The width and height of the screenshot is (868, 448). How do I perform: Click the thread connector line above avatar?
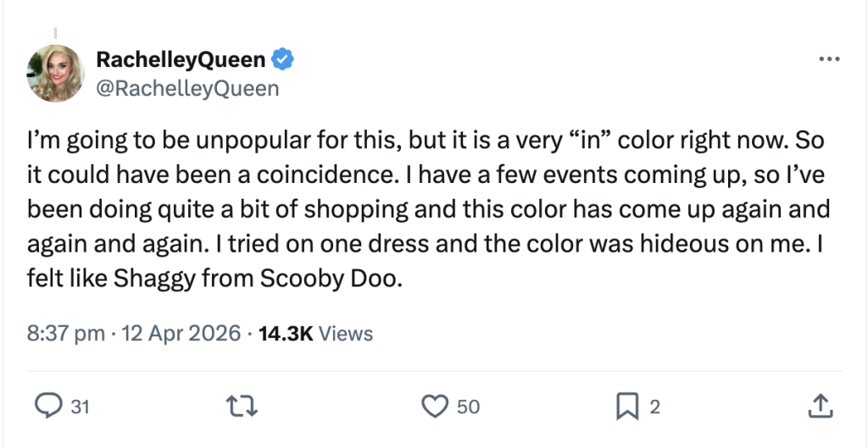coord(56,35)
